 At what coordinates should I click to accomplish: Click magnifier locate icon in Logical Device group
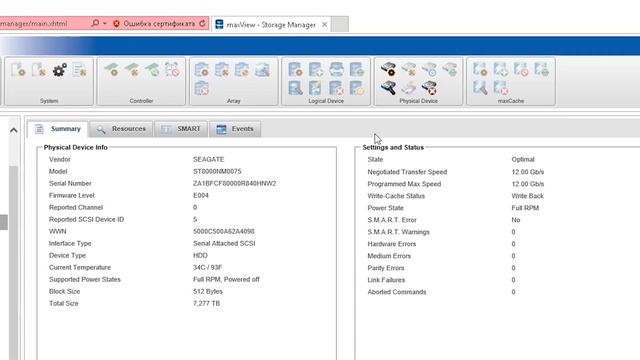pyautogui.click(x=295, y=88)
